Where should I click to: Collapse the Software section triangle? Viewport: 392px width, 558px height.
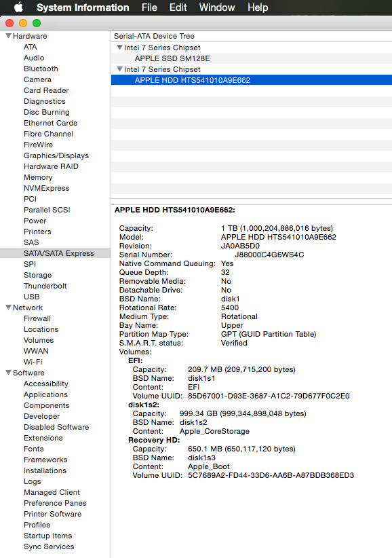[9, 372]
